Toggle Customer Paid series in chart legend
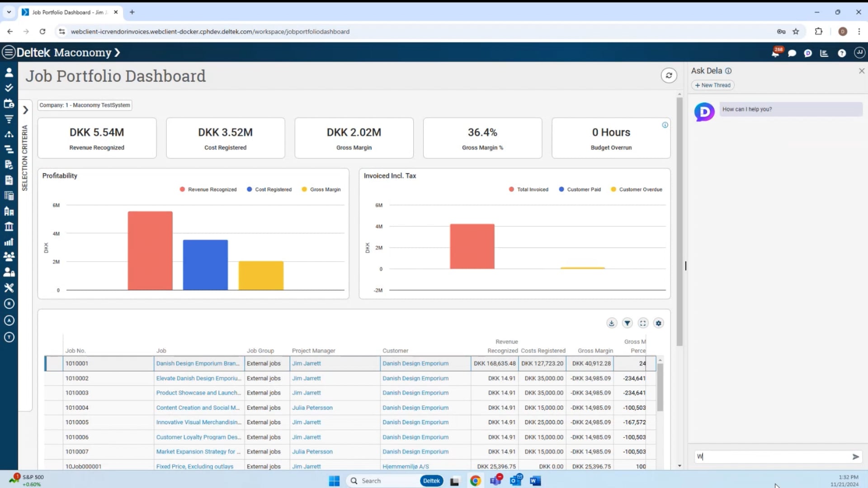The width and height of the screenshot is (868, 488). 580,189
